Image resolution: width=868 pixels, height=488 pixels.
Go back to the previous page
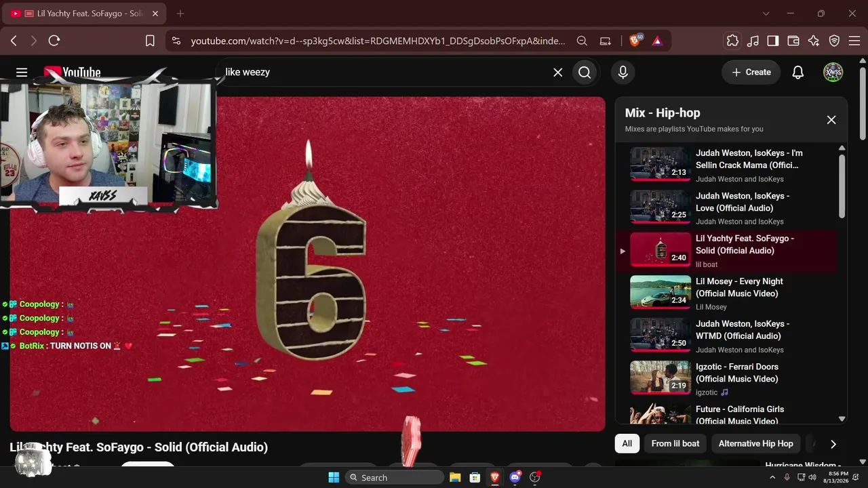coord(14,41)
